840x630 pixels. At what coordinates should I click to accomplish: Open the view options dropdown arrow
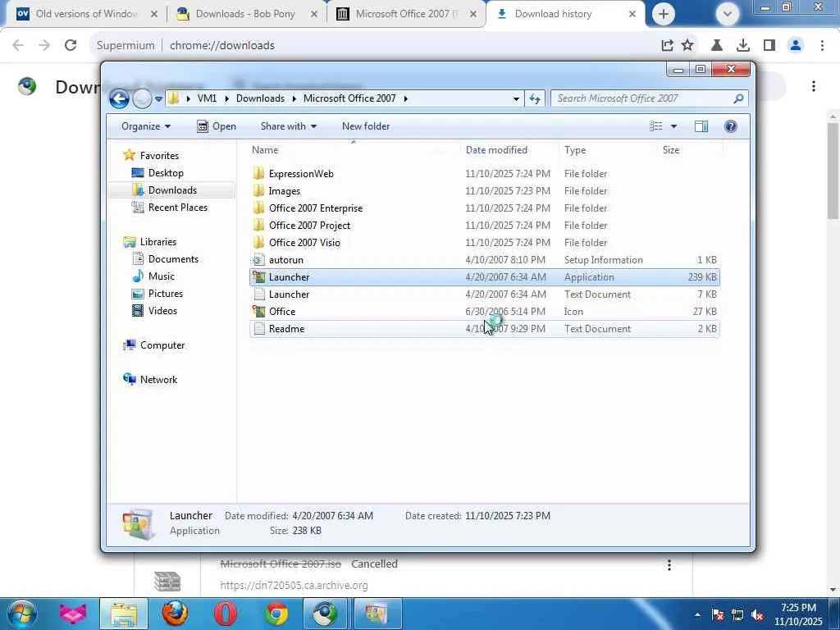click(x=674, y=126)
